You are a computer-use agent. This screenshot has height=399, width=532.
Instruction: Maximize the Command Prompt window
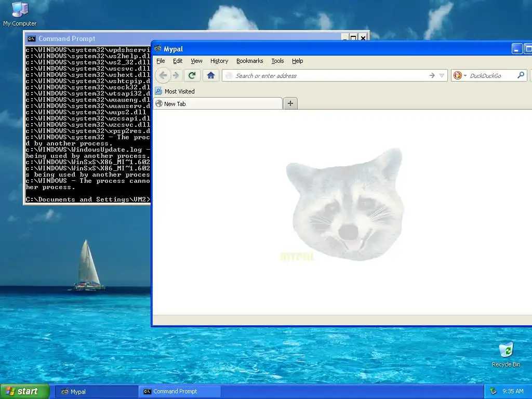pyautogui.click(x=353, y=37)
